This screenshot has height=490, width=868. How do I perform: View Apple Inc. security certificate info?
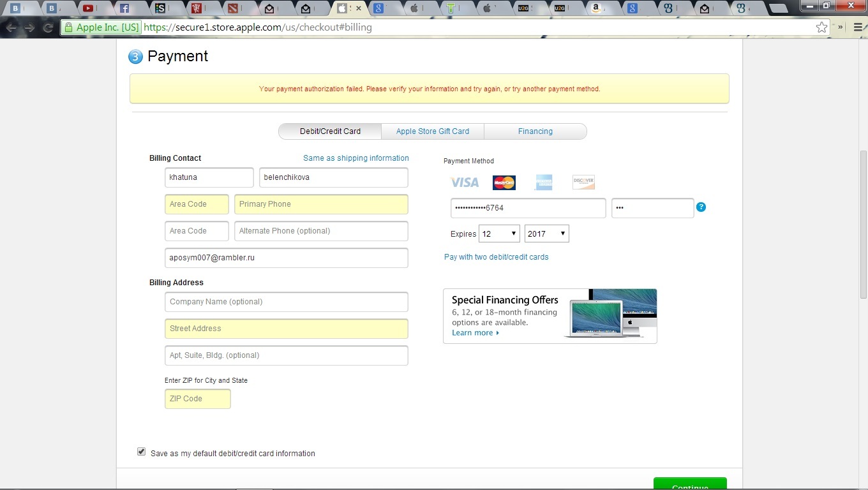point(101,27)
